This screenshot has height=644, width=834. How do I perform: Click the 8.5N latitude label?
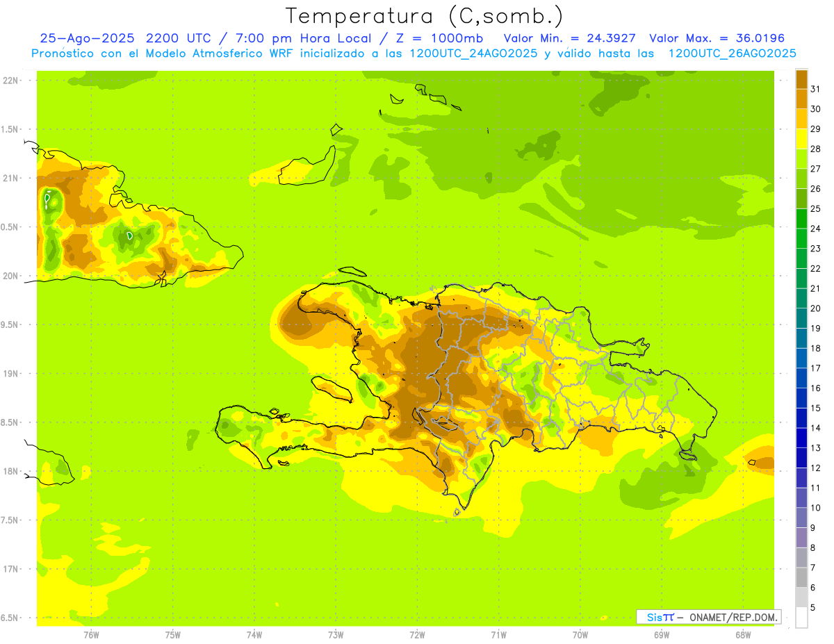tap(10, 422)
